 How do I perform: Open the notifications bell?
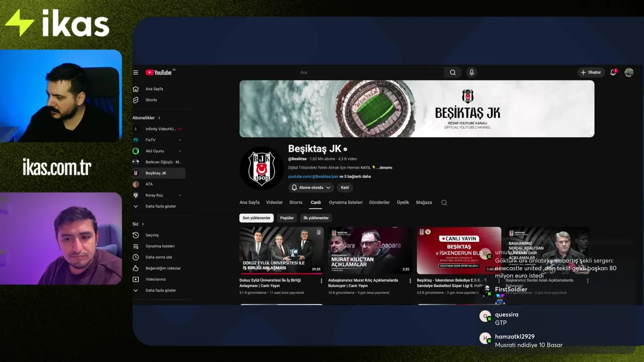(613, 72)
